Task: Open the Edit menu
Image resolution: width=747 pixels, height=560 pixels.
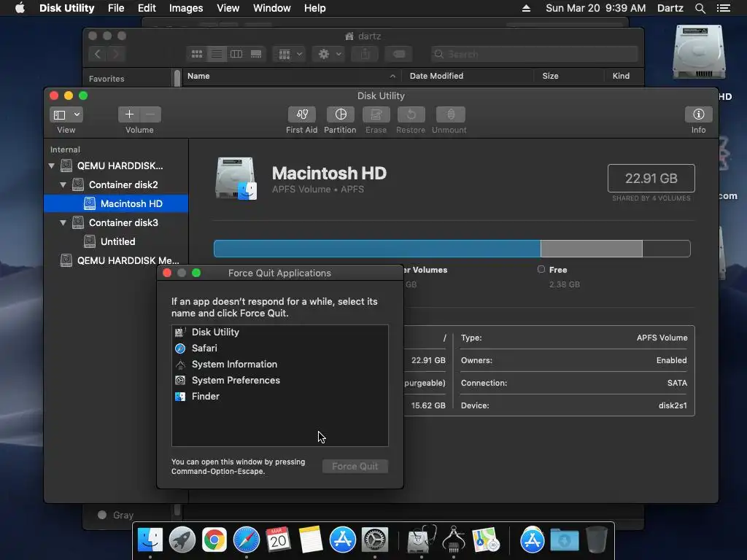Action: [x=147, y=8]
